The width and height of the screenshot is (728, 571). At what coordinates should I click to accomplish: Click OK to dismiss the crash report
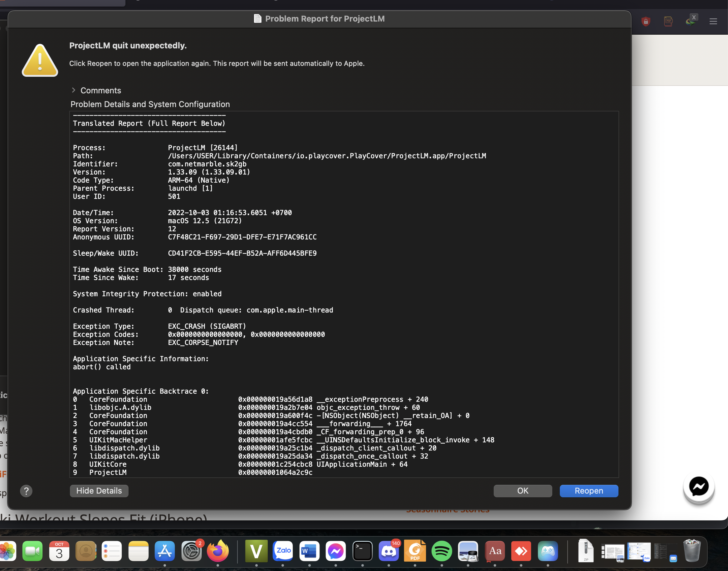[523, 491]
